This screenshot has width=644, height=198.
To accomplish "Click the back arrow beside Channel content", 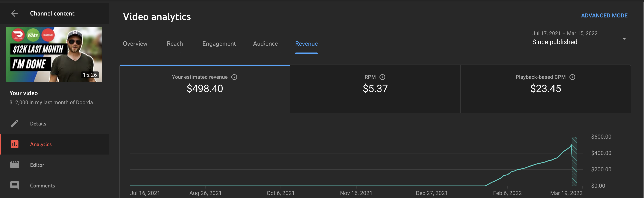I will pos(15,13).
